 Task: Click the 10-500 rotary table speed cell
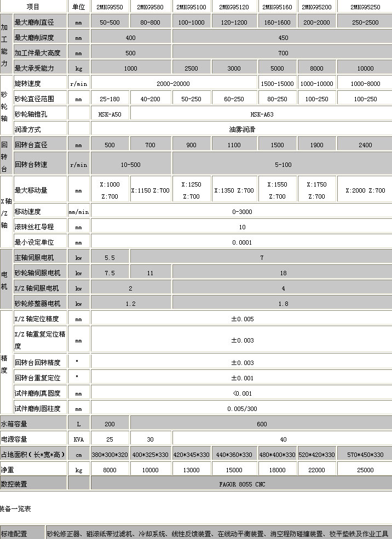[x=131, y=165]
